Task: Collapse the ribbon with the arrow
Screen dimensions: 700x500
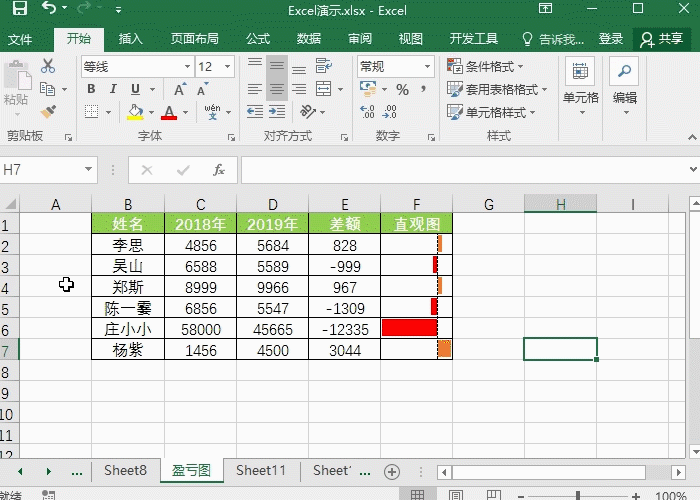Action: (x=692, y=137)
